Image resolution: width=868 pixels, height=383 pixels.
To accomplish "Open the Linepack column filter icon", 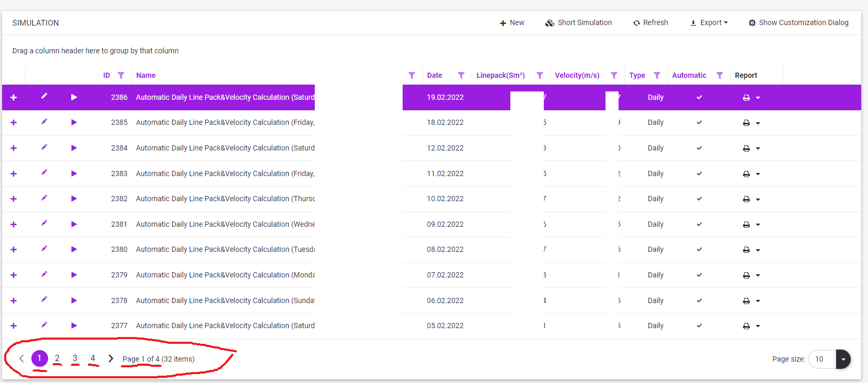I will tap(540, 75).
